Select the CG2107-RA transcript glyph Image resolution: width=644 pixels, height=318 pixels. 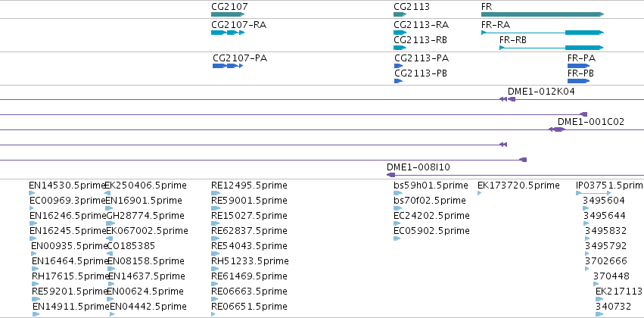coord(228,33)
